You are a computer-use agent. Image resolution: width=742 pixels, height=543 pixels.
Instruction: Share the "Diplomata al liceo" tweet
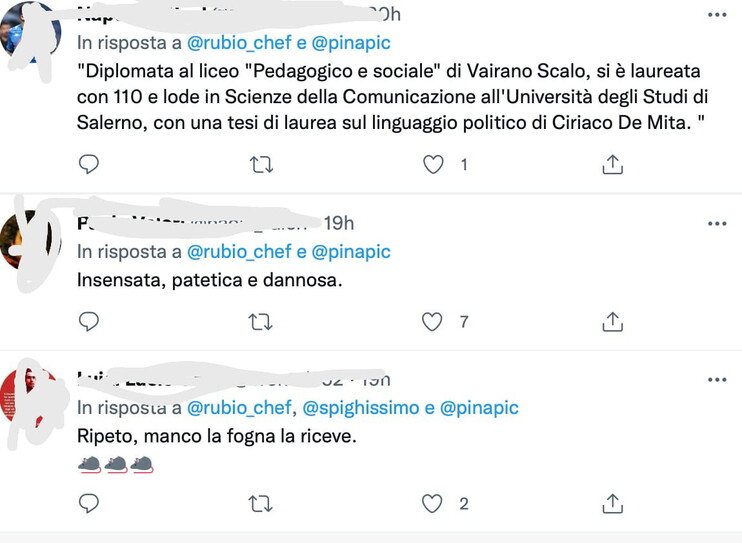pos(613,164)
